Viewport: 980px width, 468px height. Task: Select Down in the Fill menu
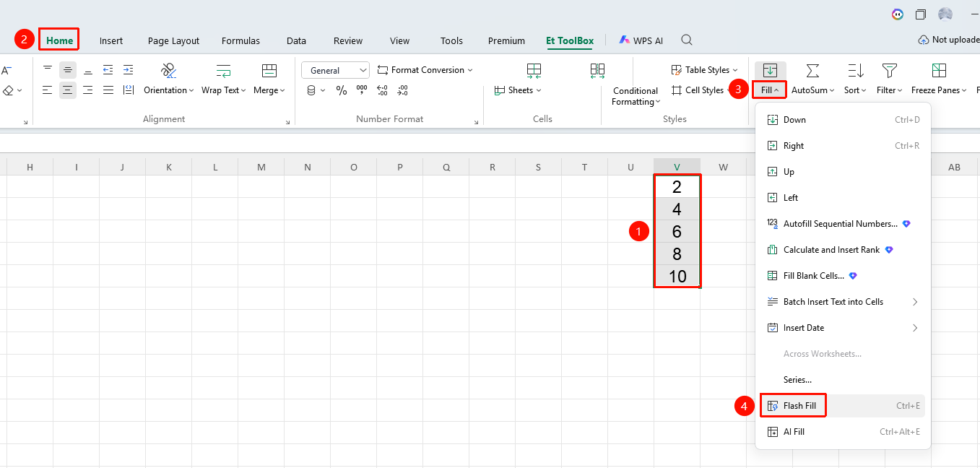pos(843,120)
